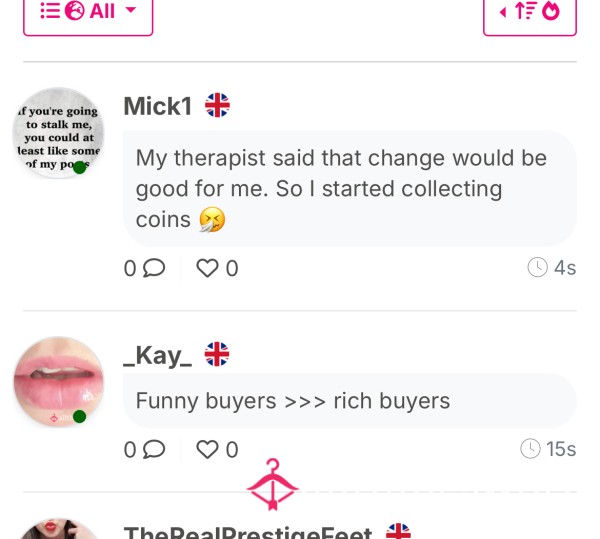This screenshot has width=600, height=539.
Task: Open the Funny buyers post bubble
Action: [x=350, y=401]
